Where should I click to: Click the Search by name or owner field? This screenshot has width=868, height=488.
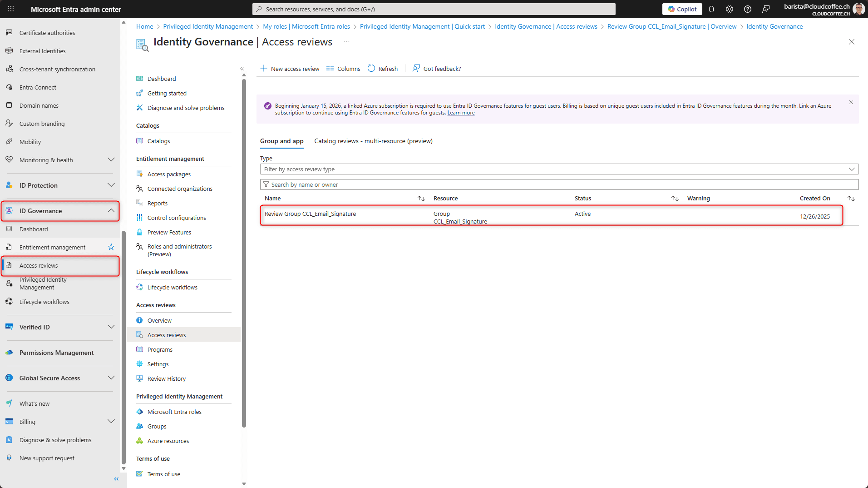559,184
